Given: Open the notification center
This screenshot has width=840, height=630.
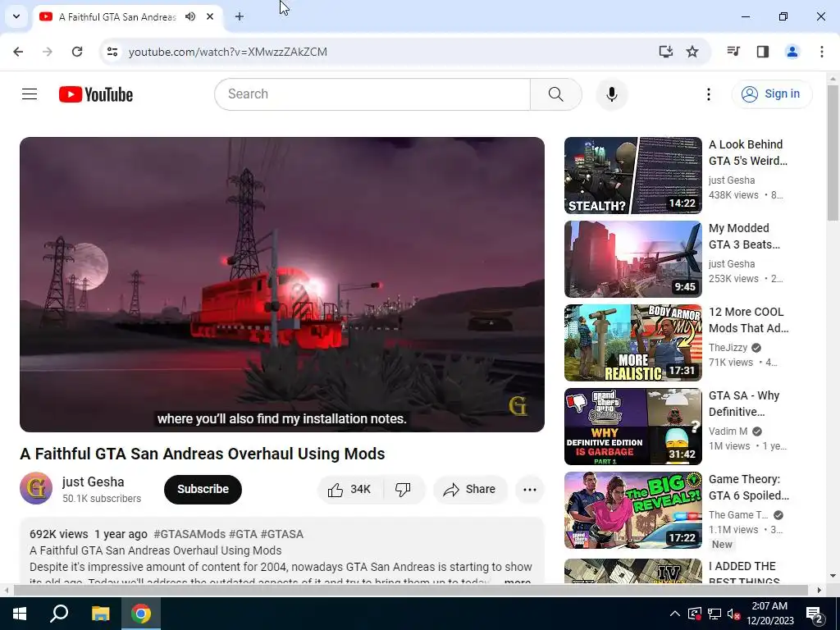Looking at the screenshot, I should (815, 614).
